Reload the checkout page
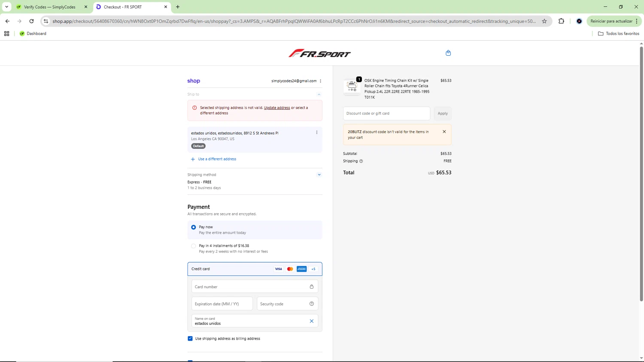Screen dimensions: 644x362 tap(31, 21)
